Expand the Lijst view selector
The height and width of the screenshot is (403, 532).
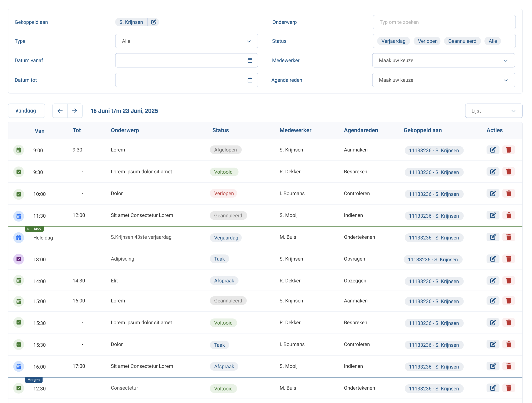(493, 111)
